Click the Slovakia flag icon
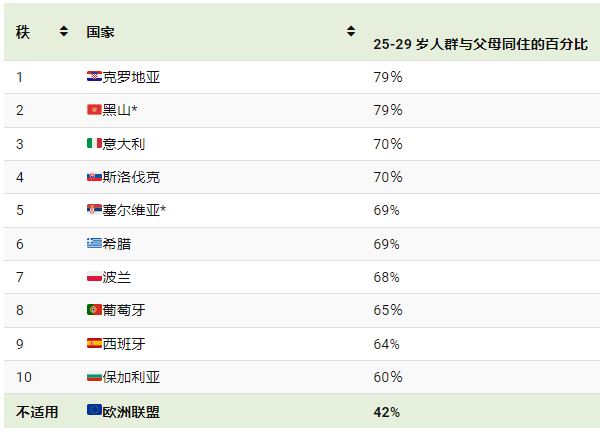600x433 pixels. coord(94,177)
